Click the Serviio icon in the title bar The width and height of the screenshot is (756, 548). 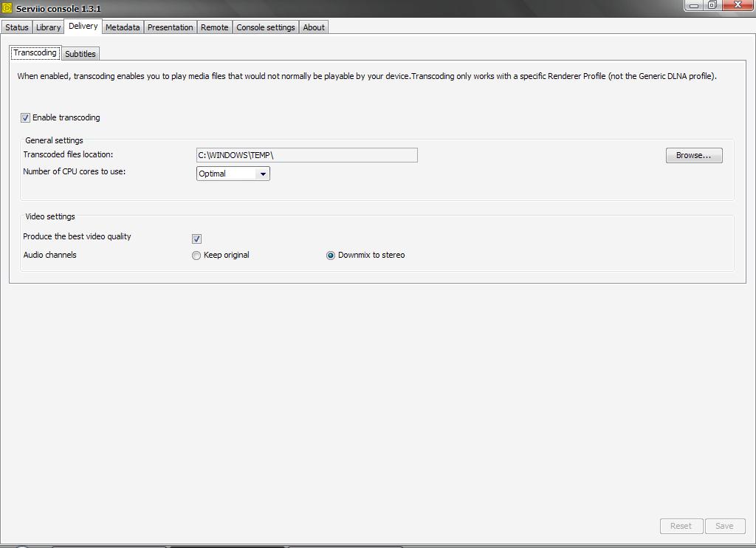tap(7, 8)
